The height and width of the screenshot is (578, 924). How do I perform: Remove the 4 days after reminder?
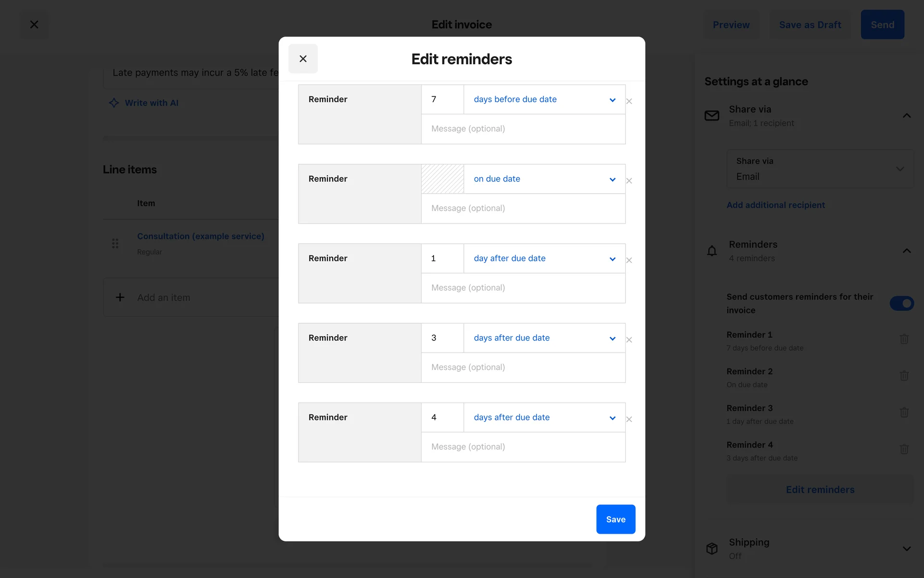pyautogui.click(x=629, y=419)
